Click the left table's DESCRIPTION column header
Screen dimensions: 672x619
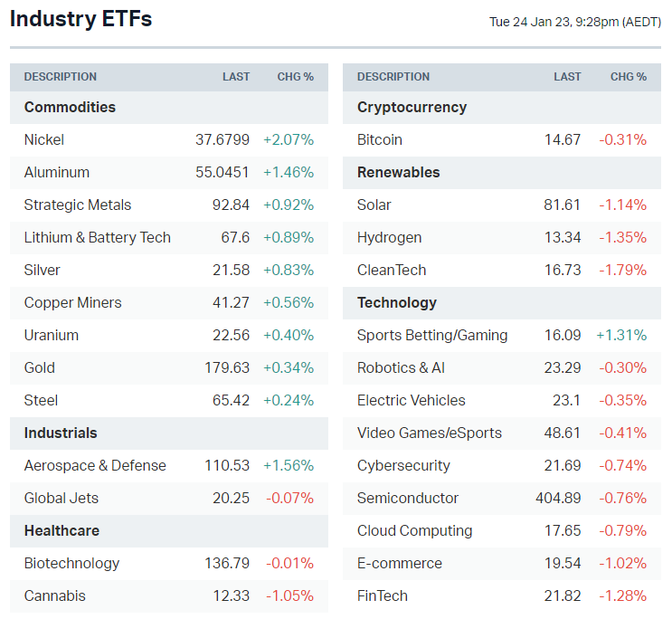60,77
